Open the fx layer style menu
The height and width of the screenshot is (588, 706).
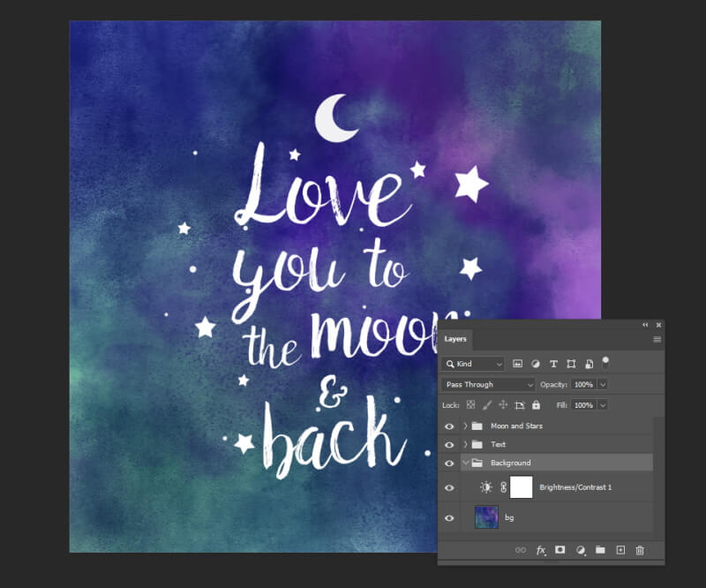point(541,550)
